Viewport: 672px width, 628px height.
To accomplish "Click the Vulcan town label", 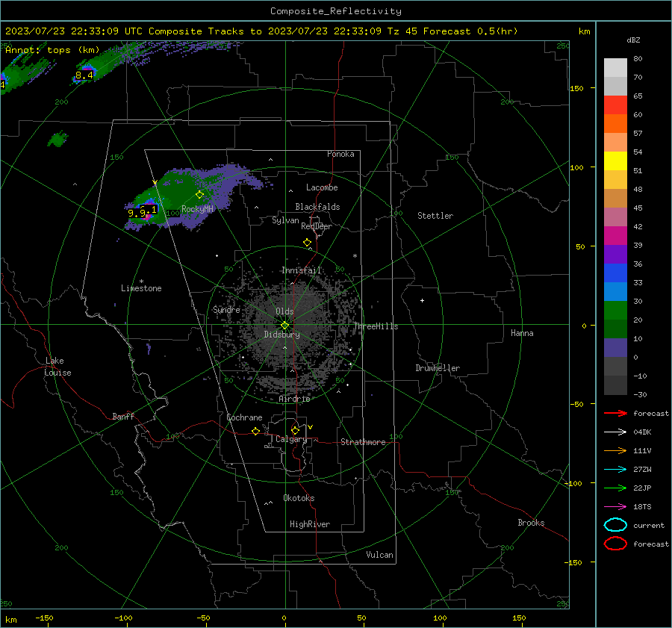I will 380,555.
